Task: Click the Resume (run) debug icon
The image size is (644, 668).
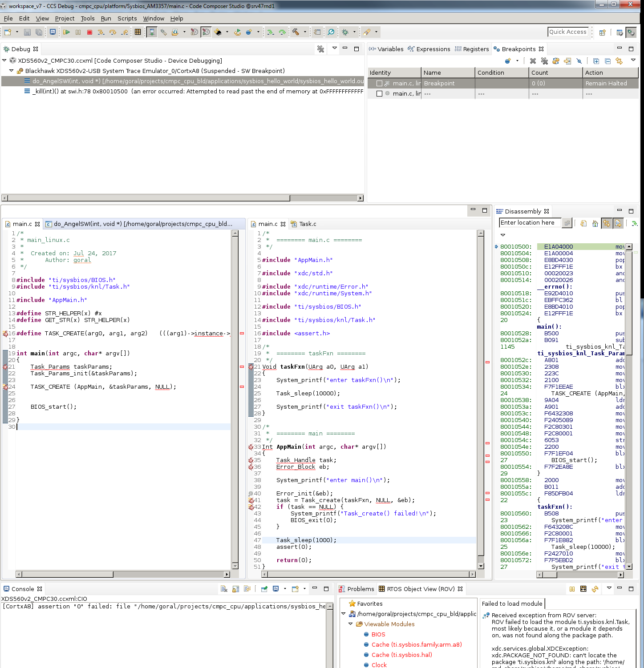Action: [x=66, y=32]
